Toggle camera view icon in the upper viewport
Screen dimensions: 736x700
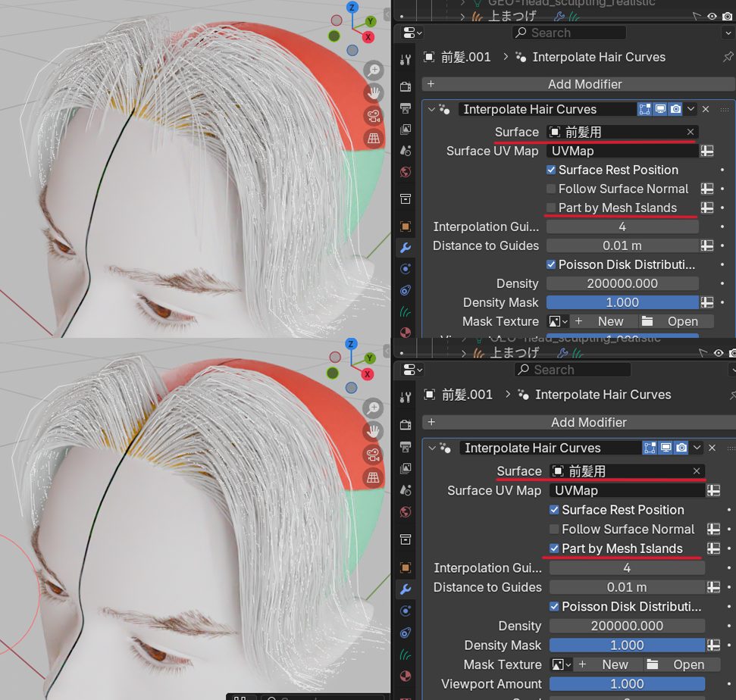click(373, 116)
